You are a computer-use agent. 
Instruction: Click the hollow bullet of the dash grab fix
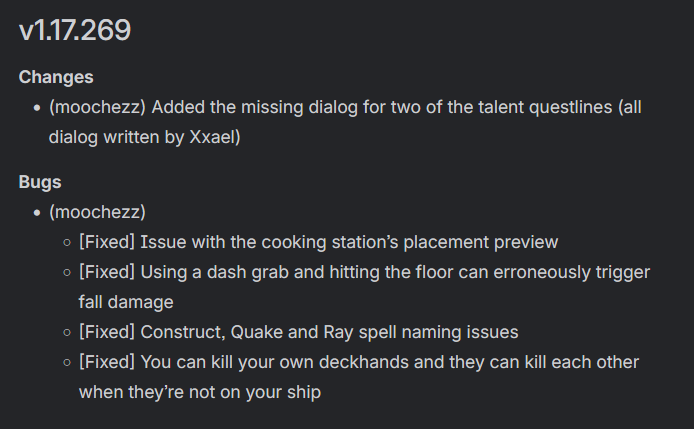pos(67,273)
